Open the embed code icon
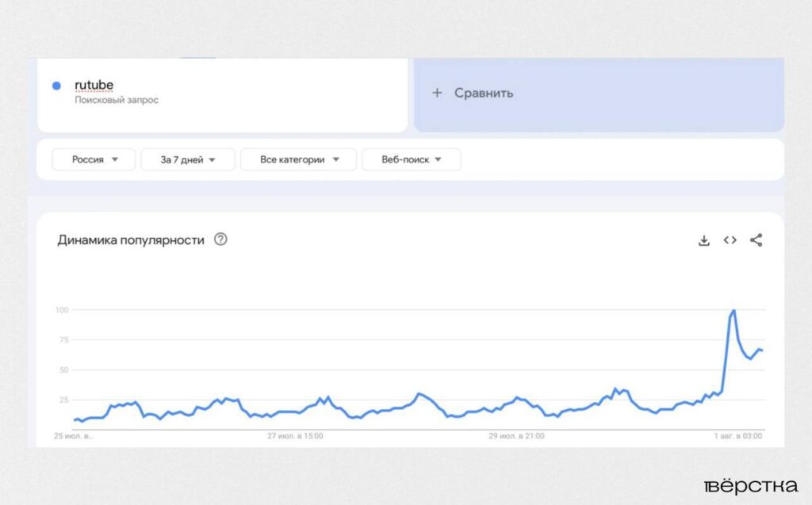The image size is (812, 505). click(x=730, y=240)
